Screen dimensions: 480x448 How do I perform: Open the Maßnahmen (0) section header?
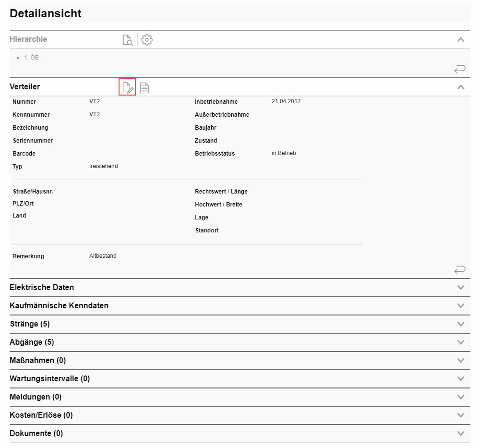click(x=37, y=361)
